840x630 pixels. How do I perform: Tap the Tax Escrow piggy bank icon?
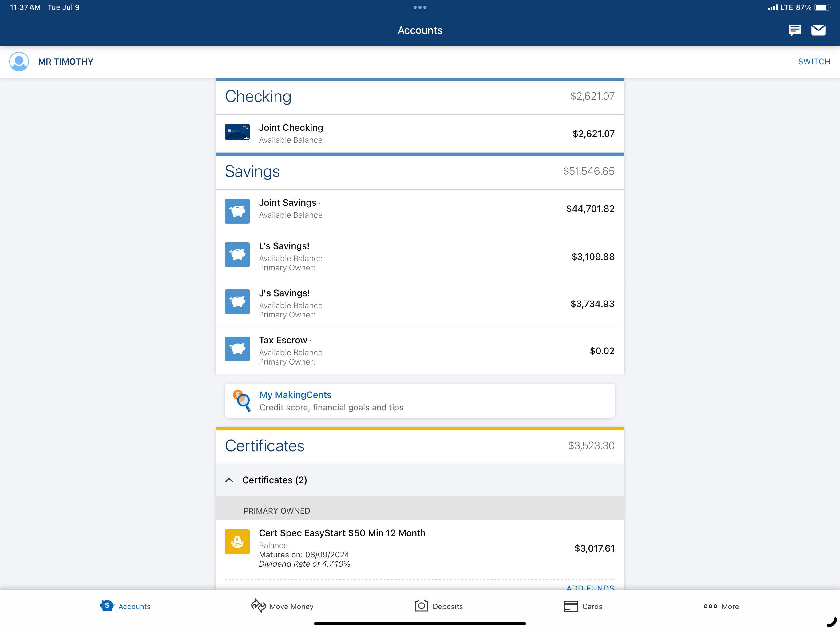coord(237,349)
